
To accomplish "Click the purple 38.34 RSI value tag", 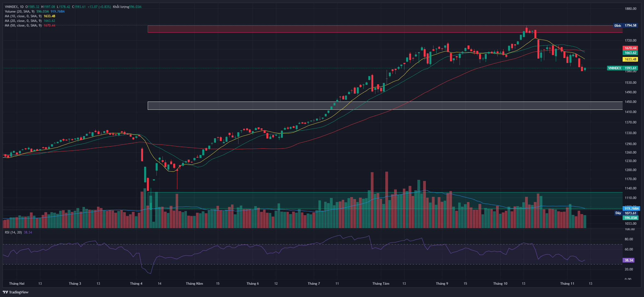I will (629, 260).
